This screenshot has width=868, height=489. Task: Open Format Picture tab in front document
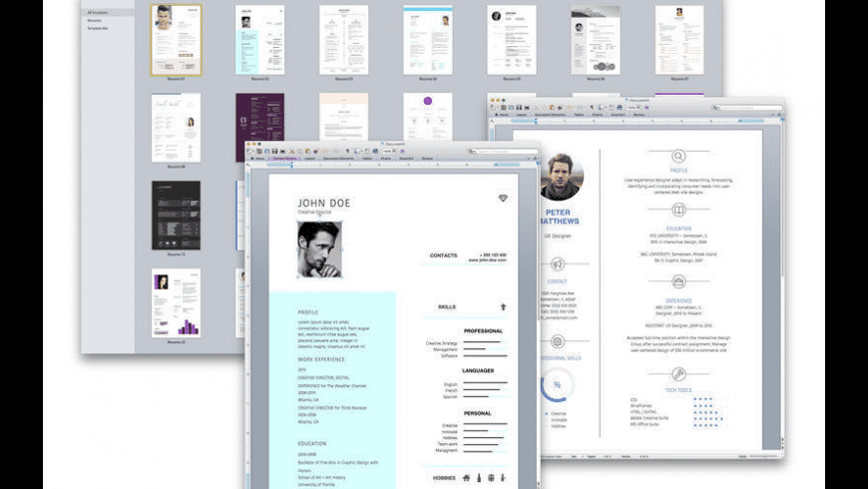point(284,159)
